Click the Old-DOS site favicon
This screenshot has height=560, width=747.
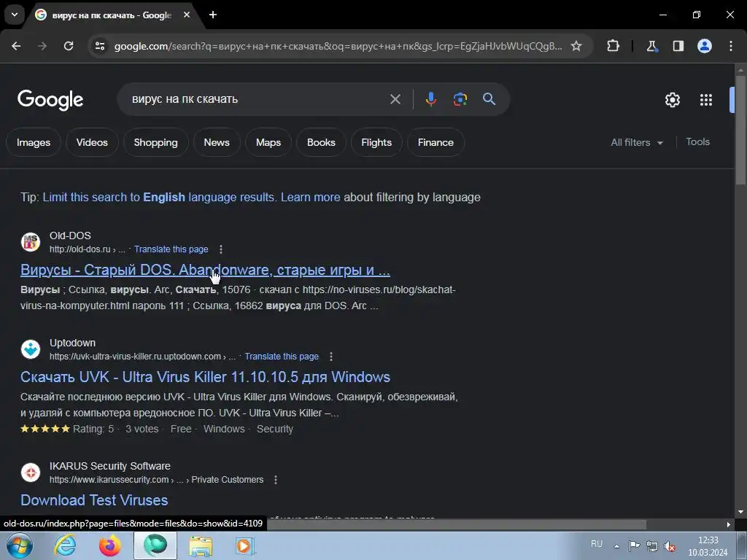pyautogui.click(x=31, y=242)
